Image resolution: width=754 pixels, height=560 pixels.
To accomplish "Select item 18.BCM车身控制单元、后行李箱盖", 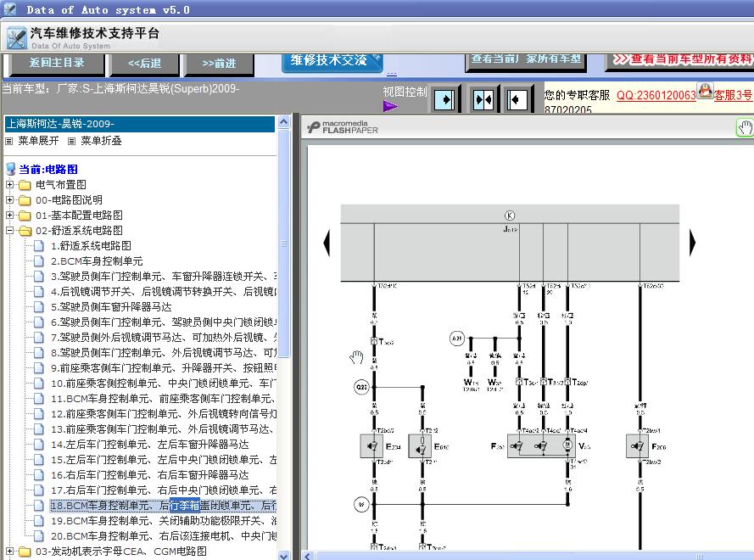I will 164,506.
